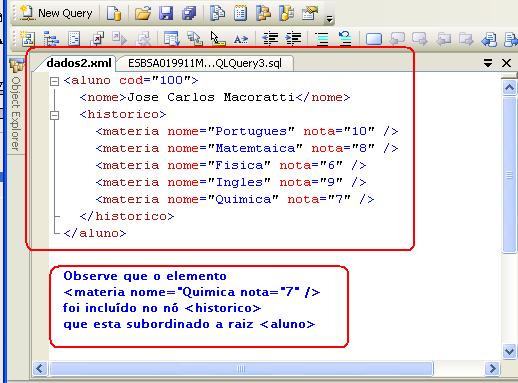Click the Open File folder icon

(x=143, y=14)
